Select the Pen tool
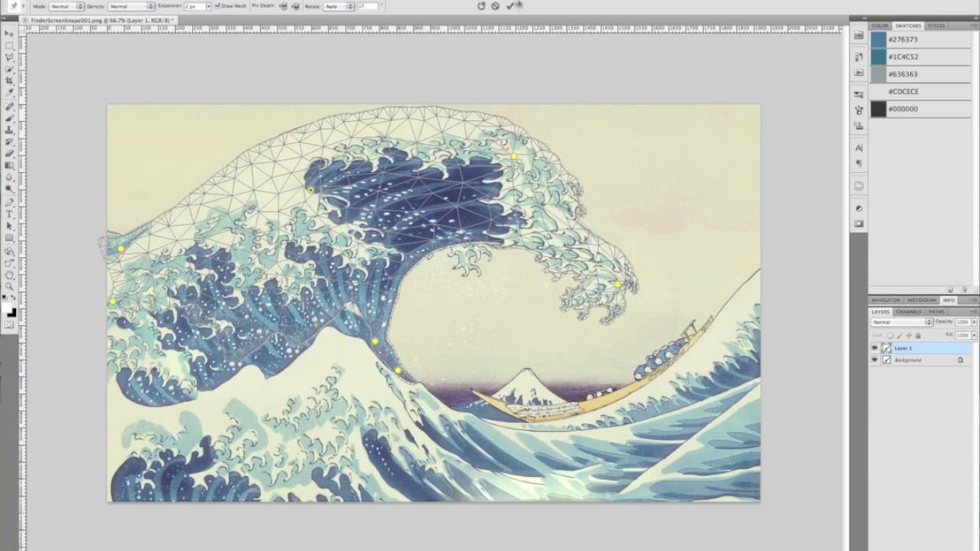Image resolution: width=980 pixels, height=551 pixels. pos(9,203)
